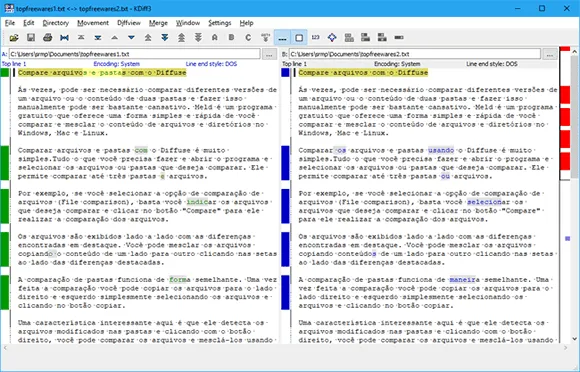Toggle split orientation toolbar icon

tap(399, 37)
